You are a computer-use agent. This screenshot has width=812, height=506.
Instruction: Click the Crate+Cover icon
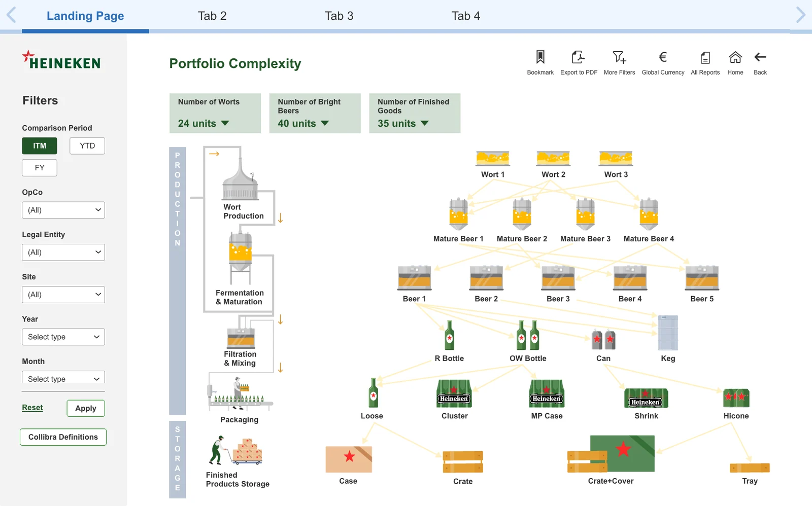[611, 454]
